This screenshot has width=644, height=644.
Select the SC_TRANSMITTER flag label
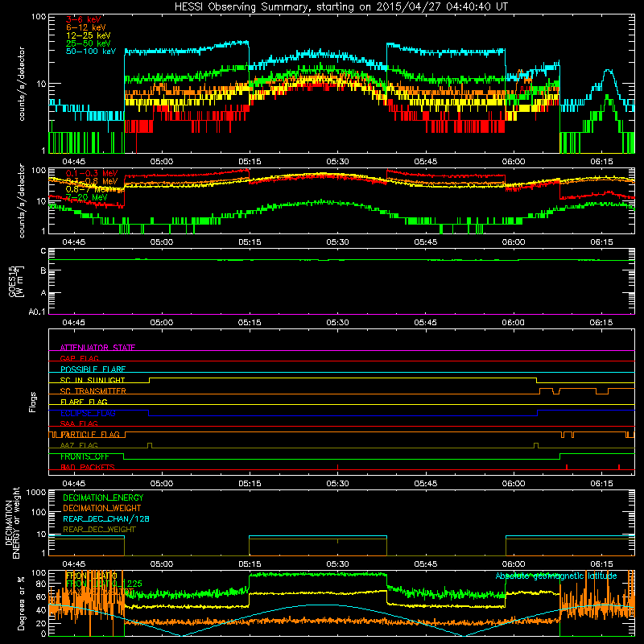(93, 391)
